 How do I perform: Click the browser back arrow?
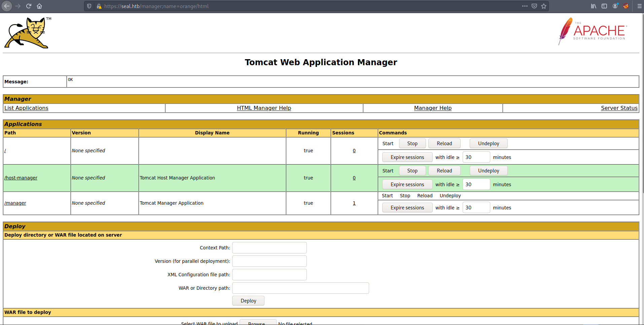point(7,6)
